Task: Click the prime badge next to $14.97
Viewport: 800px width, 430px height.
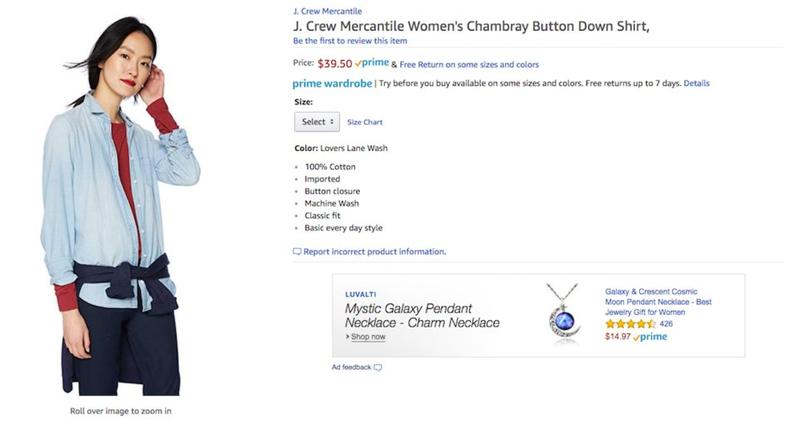Action: pos(650,337)
